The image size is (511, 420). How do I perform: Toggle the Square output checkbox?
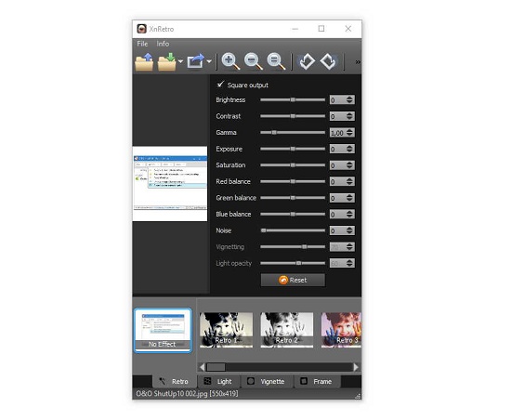[x=220, y=85]
